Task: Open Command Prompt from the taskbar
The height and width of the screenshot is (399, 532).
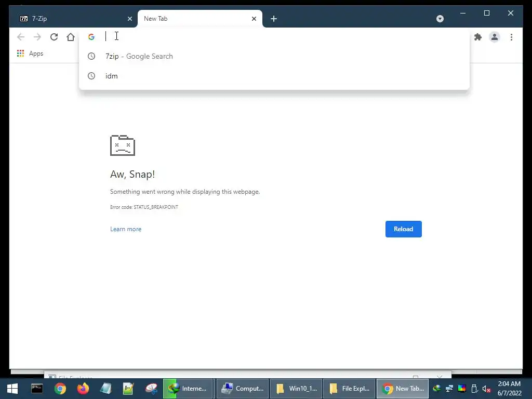Action: point(37,389)
